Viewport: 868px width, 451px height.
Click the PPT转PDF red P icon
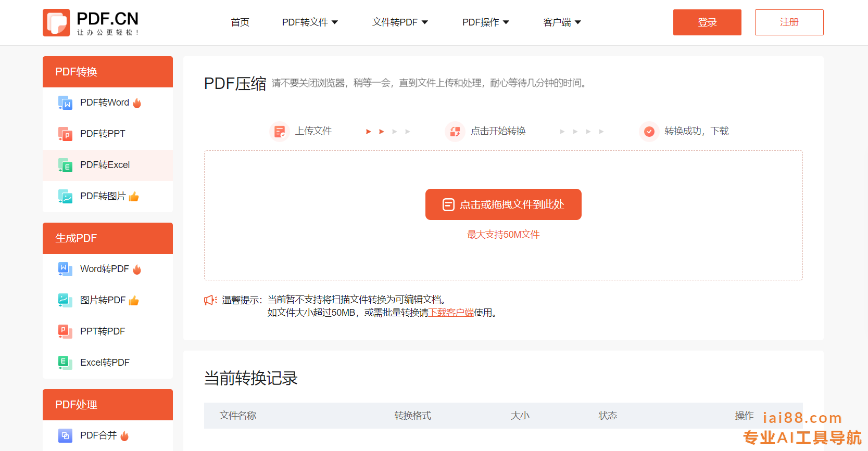(x=65, y=332)
